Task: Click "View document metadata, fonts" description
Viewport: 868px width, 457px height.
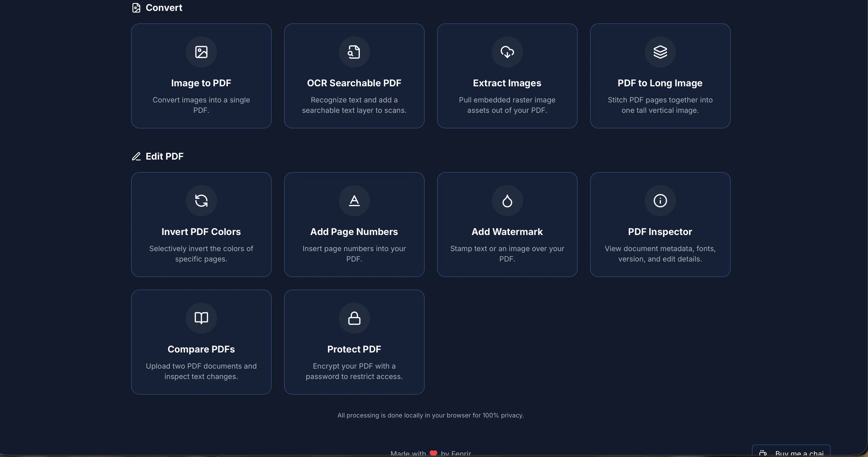Action: click(660, 254)
